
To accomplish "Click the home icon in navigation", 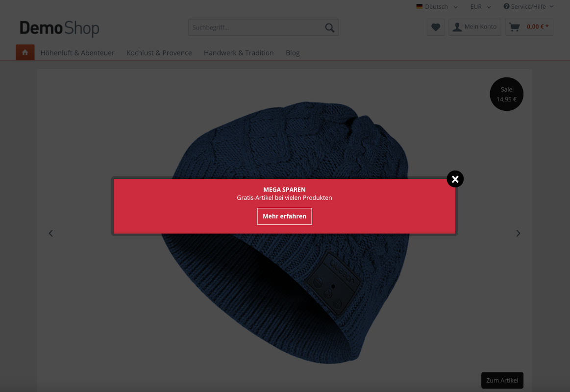I will click(x=25, y=52).
